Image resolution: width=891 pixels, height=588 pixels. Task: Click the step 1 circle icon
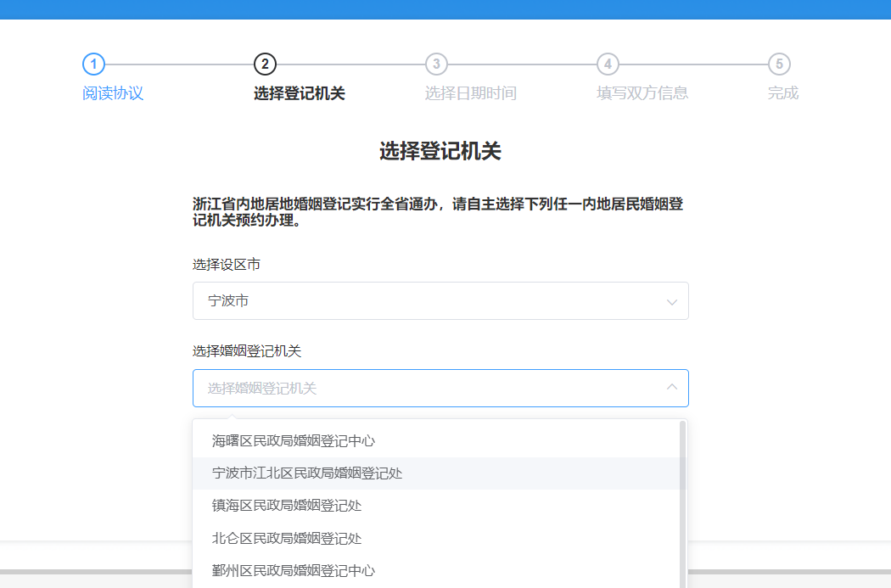click(x=93, y=64)
